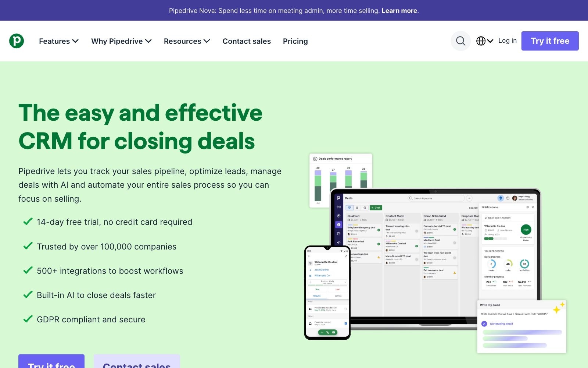Click the phone mockup showing Willamette Co deal
Screen dimensions: 588x368
pyautogui.click(x=327, y=293)
